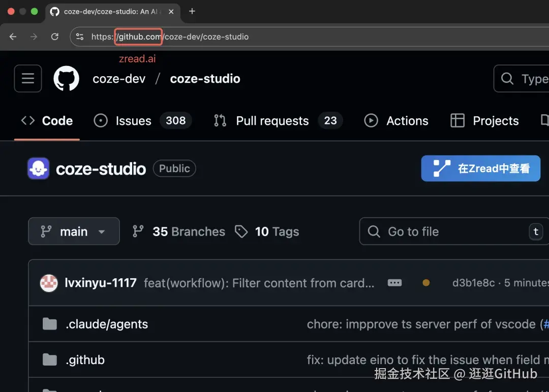Click the search magnifier icon in header
The width and height of the screenshot is (549, 392).
pyautogui.click(x=507, y=79)
